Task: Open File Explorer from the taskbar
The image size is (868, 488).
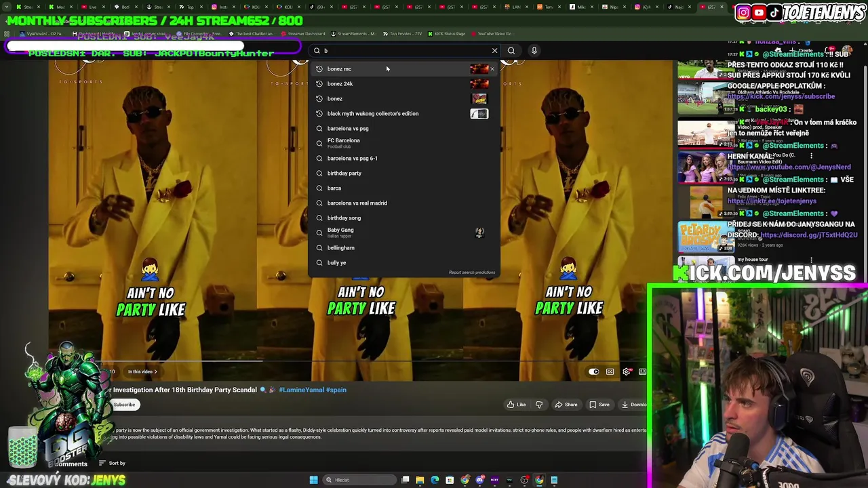Action: [x=420, y=480]
